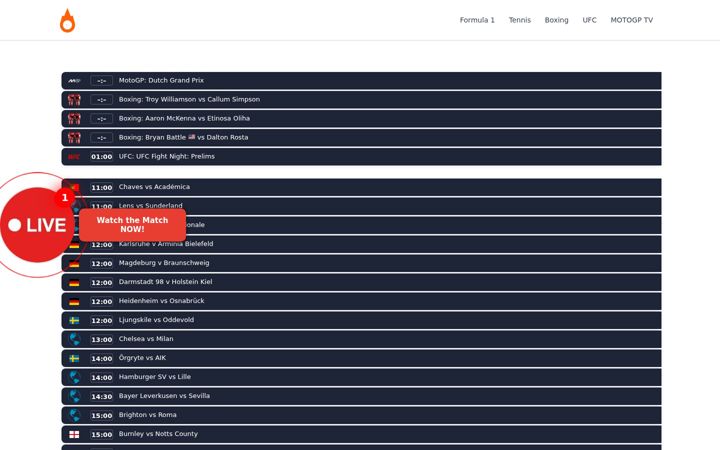Screen dimensions: 720x450
Task: Open the Formula 1 menu item
Action: 477,20
